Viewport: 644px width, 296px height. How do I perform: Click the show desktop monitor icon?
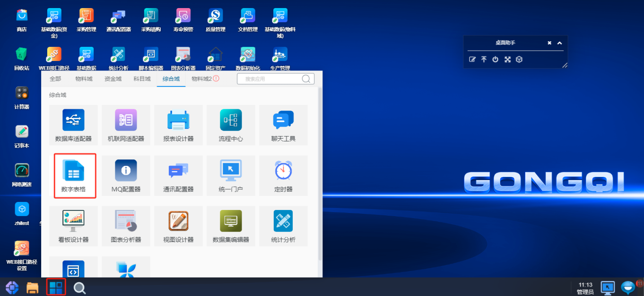click(x=608, y=287)
